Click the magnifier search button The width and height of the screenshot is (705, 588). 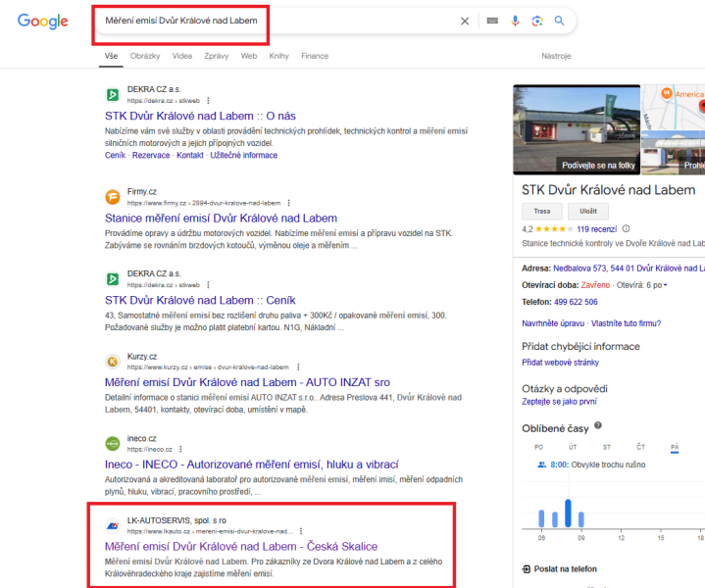[x=559, y=21]
